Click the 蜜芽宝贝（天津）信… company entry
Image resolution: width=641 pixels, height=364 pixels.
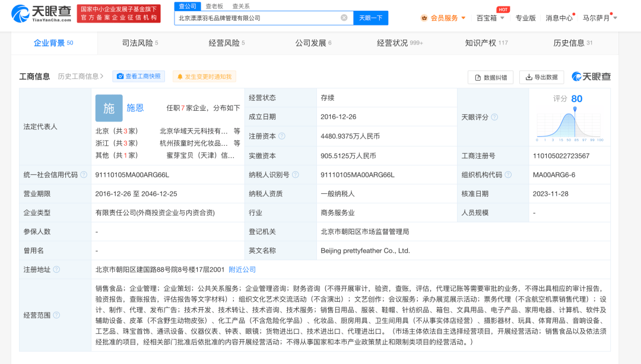point(201,156)
